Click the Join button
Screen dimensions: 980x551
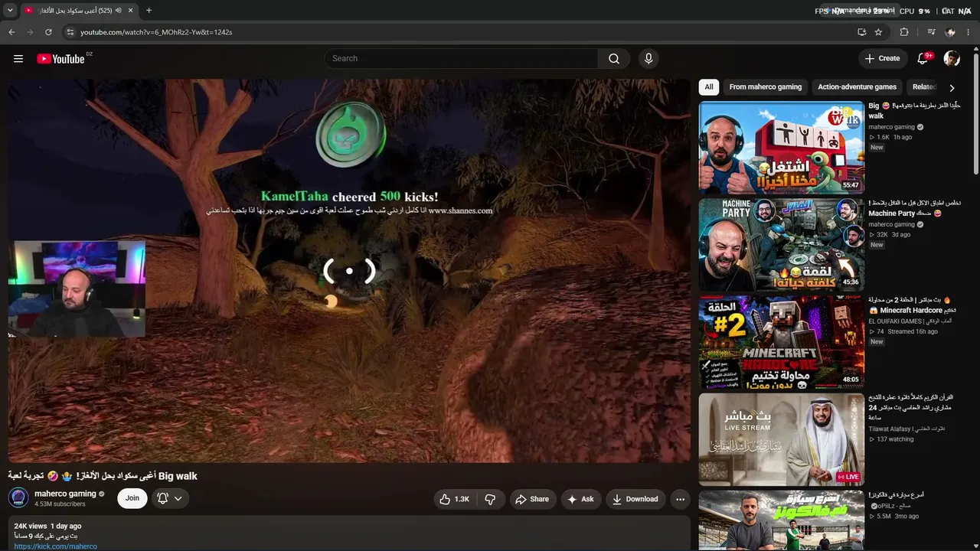pyautogui.click(x=132, y=499)
